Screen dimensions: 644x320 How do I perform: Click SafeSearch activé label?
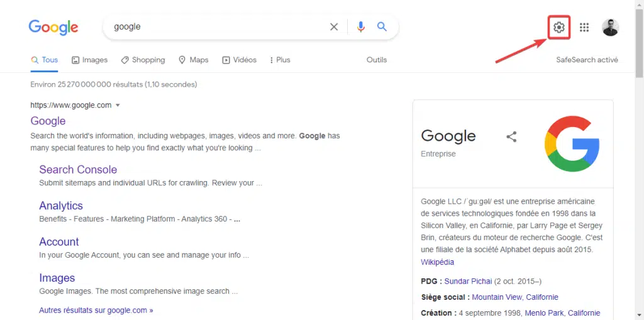pos(587,60)
